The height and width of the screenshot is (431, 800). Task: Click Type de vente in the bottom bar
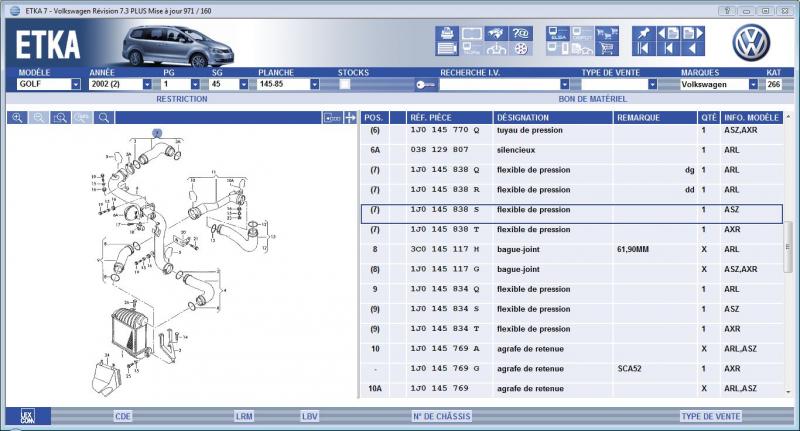(711, 416)
